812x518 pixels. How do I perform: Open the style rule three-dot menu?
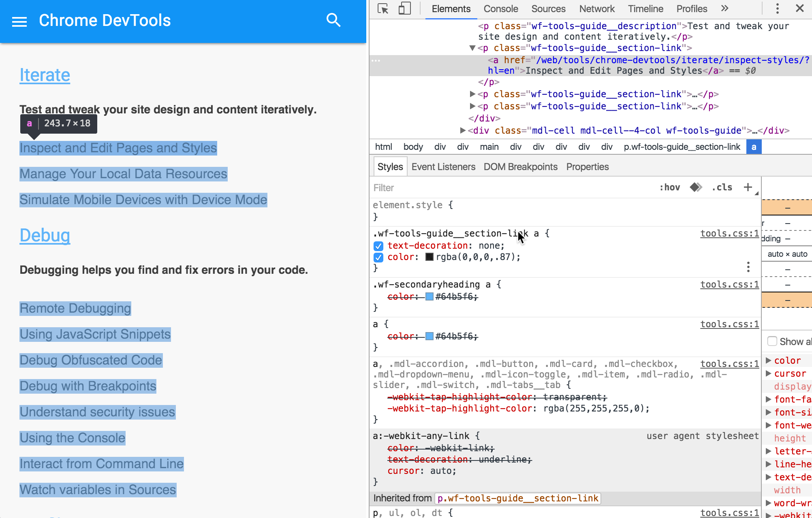click(x=748, y=267)
